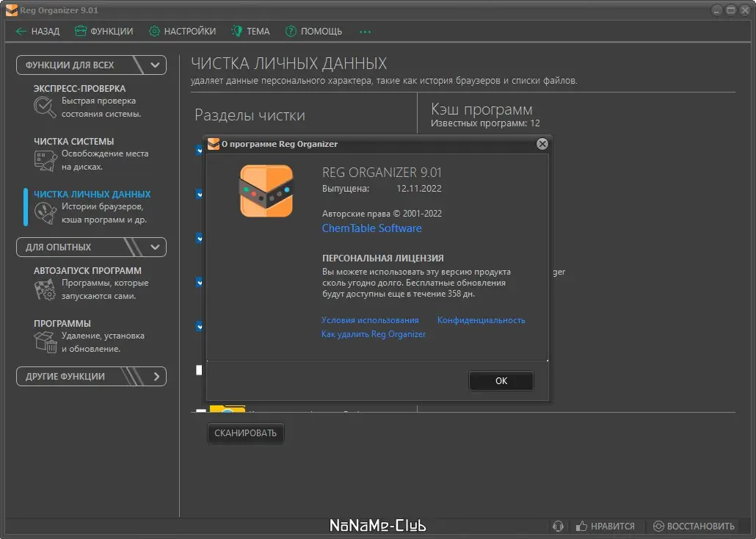Image resolution: width=756 pixels, height=539 pixels.
Task: Click the headset support icon in status bar
Action: point(558,526)
